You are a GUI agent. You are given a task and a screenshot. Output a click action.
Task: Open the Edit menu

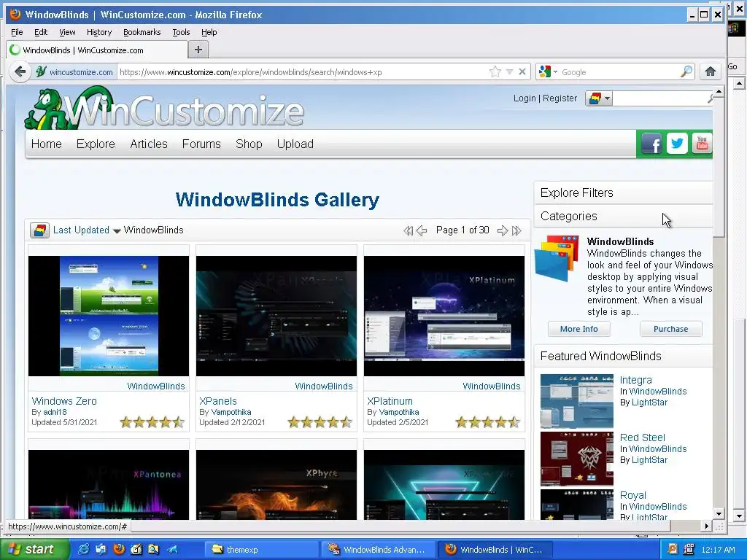pos(41,32)
